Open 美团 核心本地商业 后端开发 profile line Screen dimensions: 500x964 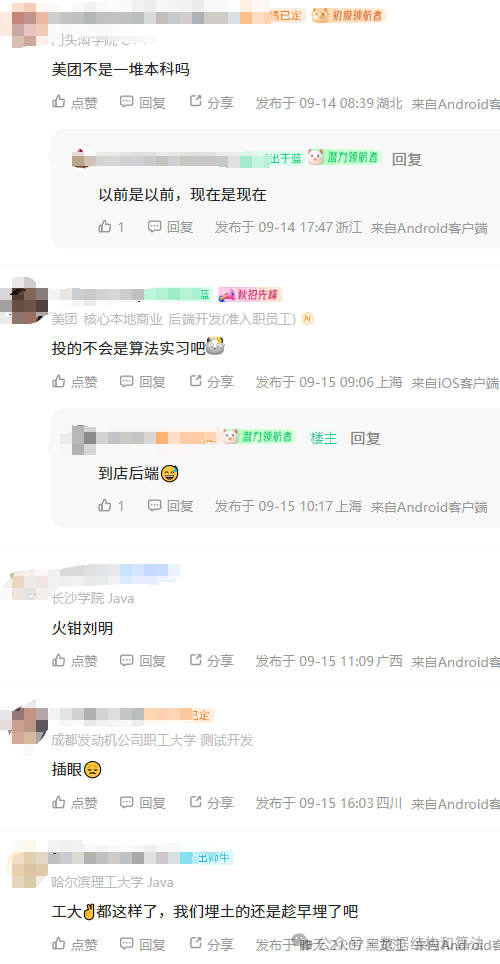[173, 319]
